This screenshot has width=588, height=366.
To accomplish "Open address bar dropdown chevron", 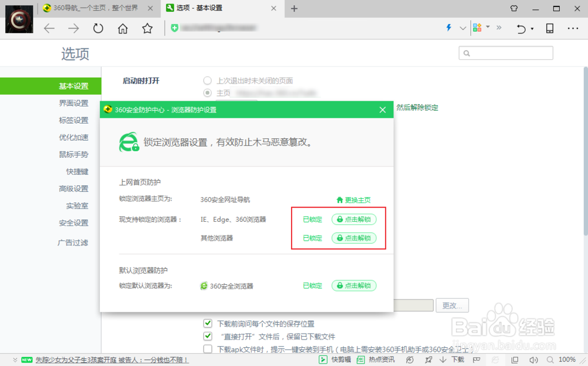I will pos(463,28).
